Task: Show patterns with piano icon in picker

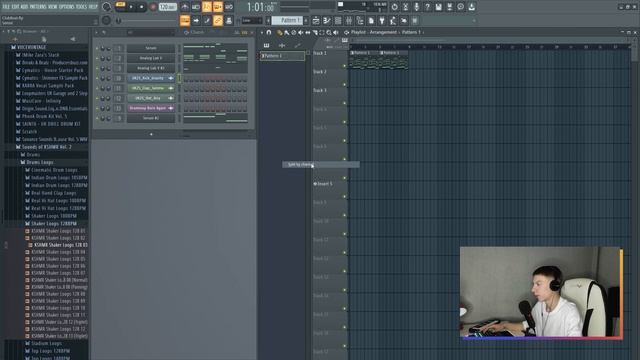Action: (267, 45)
